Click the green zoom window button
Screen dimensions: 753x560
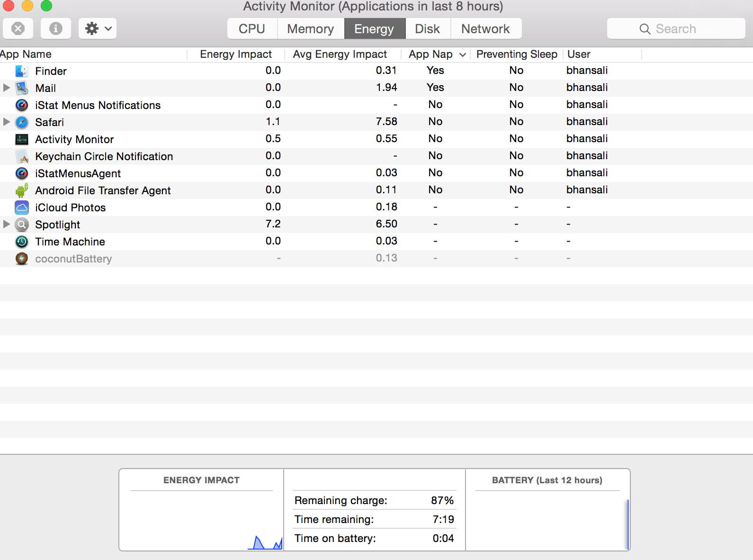pos(46,5)
